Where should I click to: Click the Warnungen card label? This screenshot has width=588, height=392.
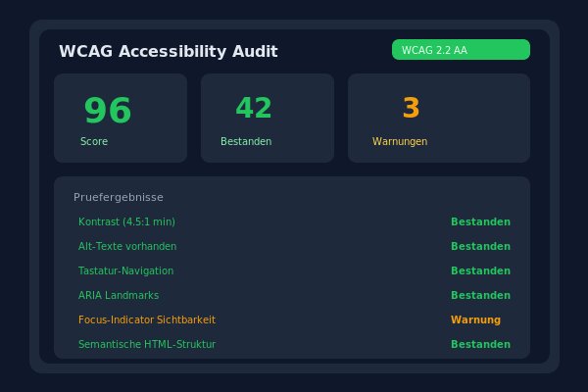[400, 142]
